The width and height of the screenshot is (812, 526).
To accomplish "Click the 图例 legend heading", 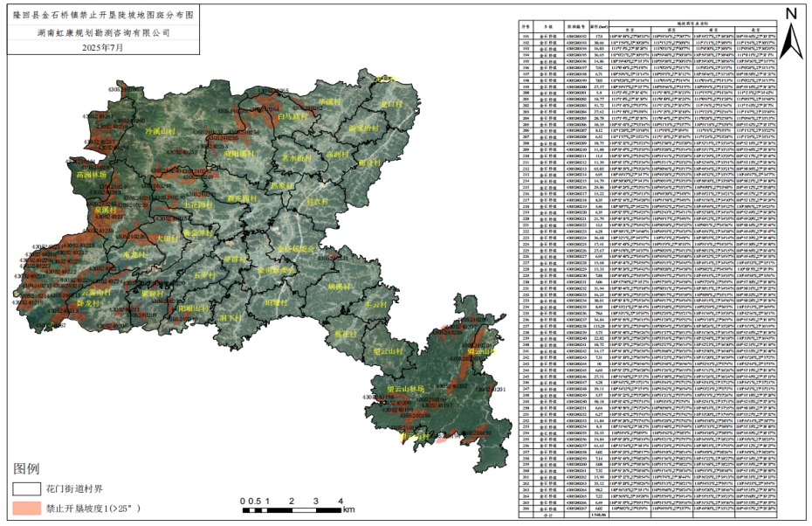I will 27,469.
